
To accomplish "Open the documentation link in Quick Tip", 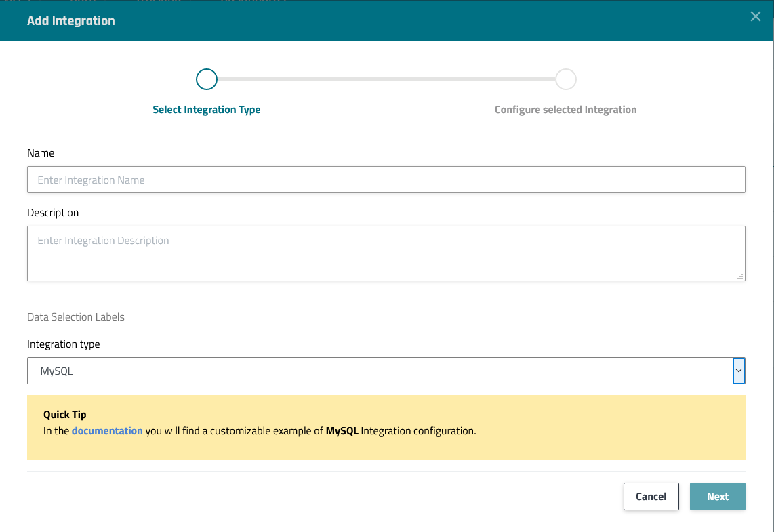I will click(x=107, y=430).
